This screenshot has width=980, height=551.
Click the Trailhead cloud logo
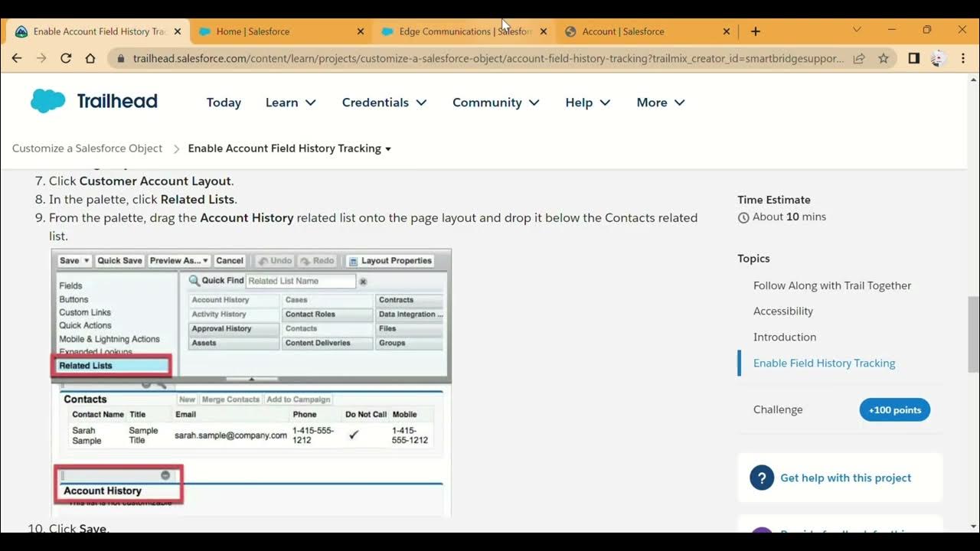click(47, 101)
